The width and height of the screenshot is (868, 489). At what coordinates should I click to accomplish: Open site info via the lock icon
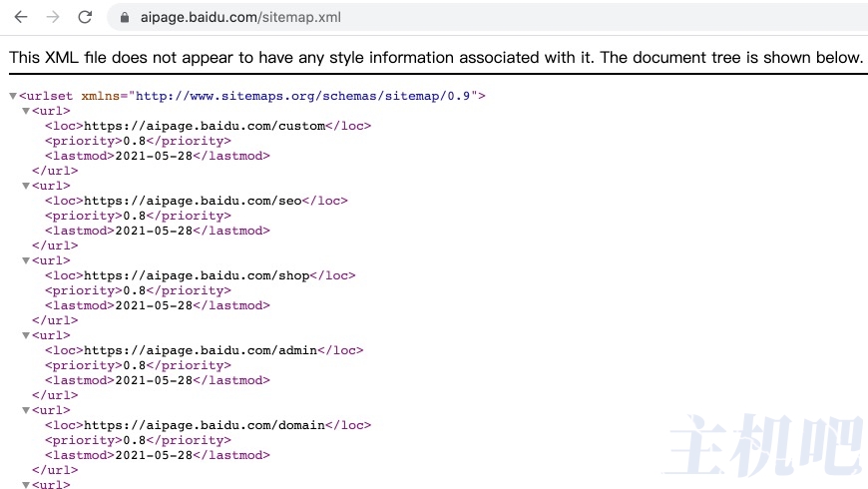125,17
